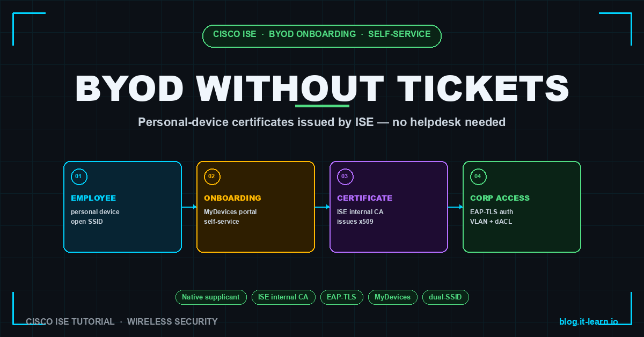Image resolution: width=644 pixels, height=337 pixels.
Task: Open the blog.it-learn.io link
Action: [589, 322]
